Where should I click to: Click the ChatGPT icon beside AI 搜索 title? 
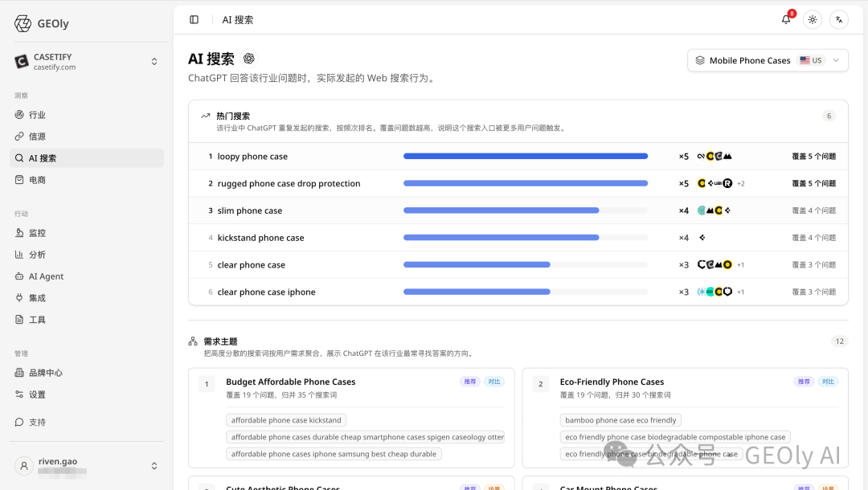click(249, 59)
